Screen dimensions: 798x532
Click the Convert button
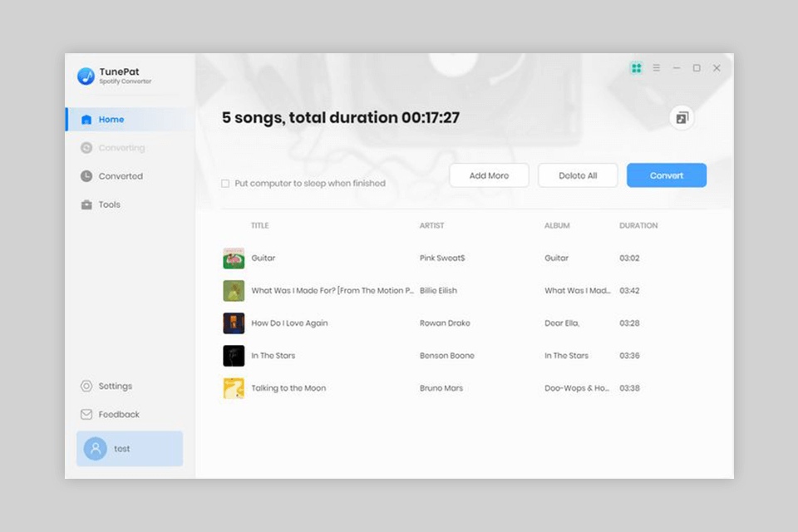click(666, 175)
